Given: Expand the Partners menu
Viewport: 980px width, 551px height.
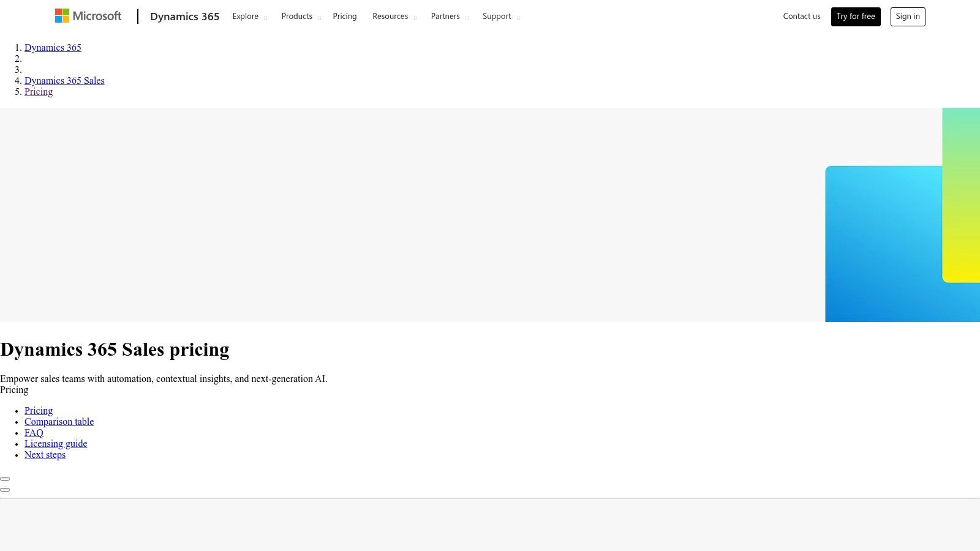Looking at the screenshot, I should (x=450, y=17).
